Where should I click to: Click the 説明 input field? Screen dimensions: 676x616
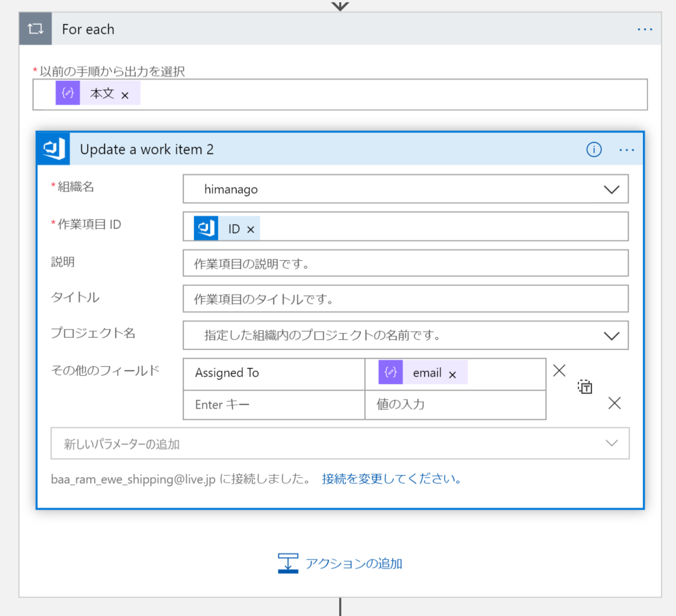pyautogui.click(x=406, y=263)
